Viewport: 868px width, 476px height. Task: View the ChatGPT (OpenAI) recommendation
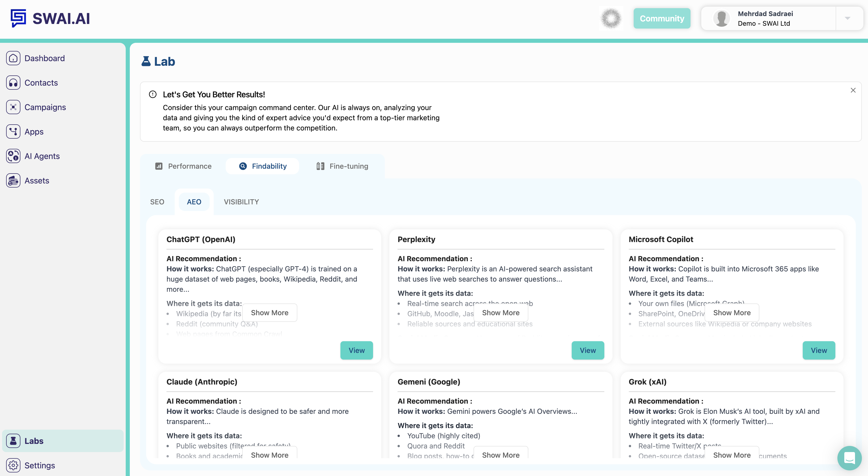(356, 350)
